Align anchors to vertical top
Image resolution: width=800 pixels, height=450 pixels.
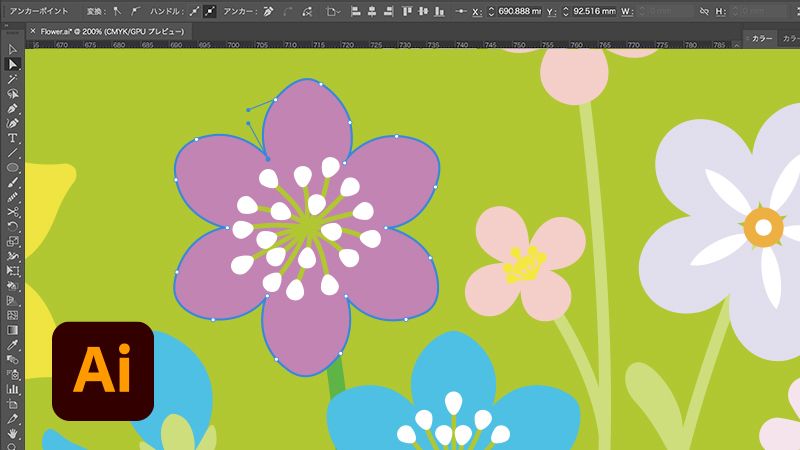(407, 11)
